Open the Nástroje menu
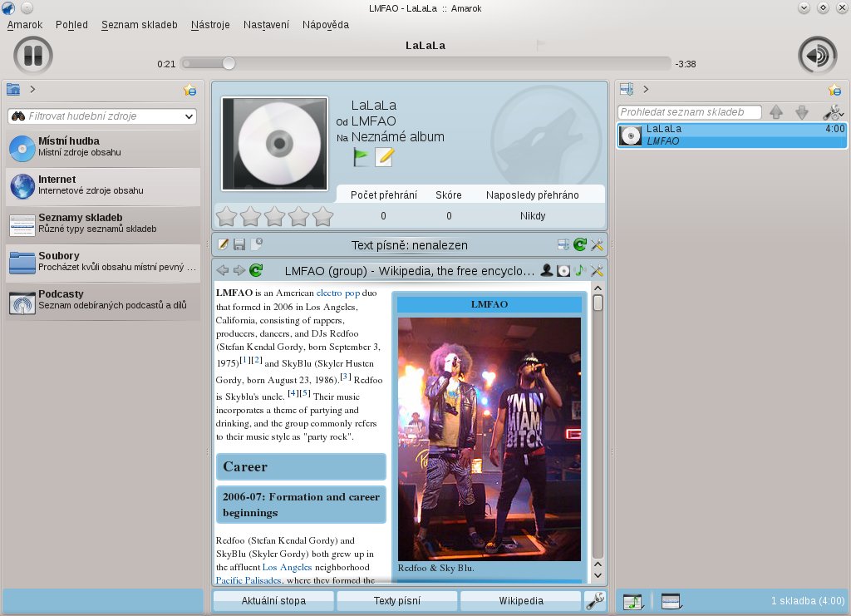851x616 pixels. click(210, 25)
